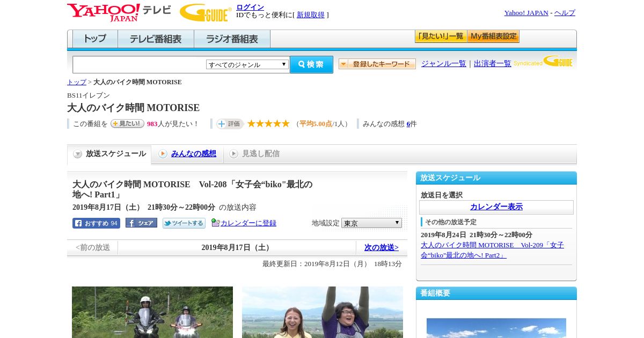Select the 放送スケジュール tab
Screen dimensions: 644x338
pyautogui.click(x=109, y=154)
